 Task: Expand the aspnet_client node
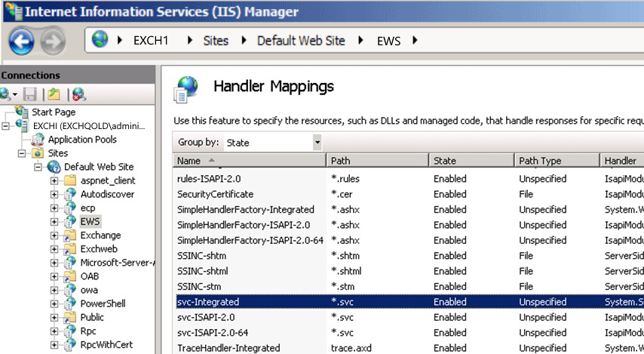54,180
